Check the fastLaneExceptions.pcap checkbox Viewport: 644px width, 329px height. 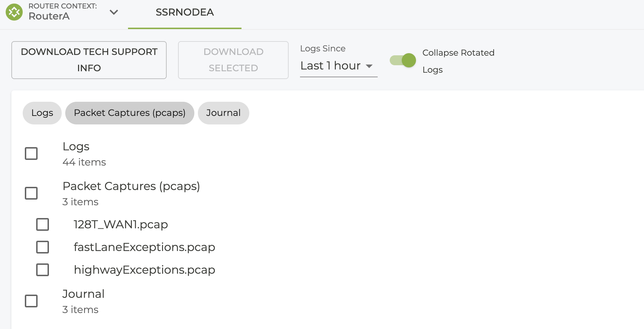(43, 247)
